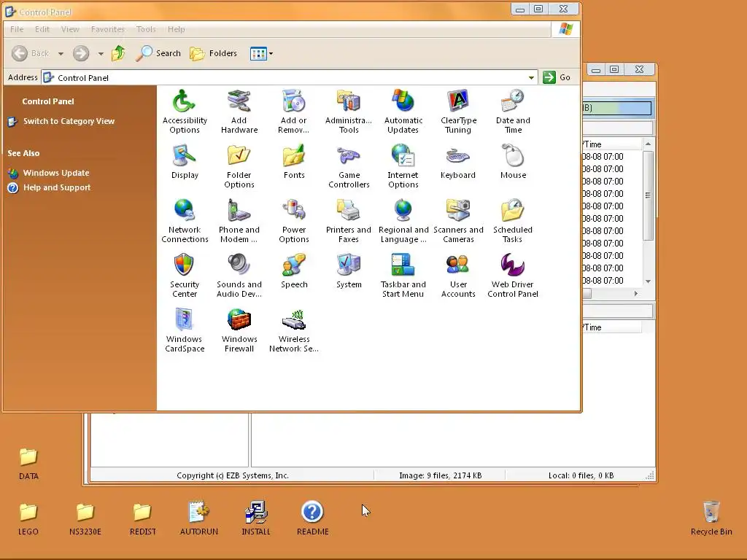
Task: Click the Search toolbar button
Action: click(x=158, y=53)
